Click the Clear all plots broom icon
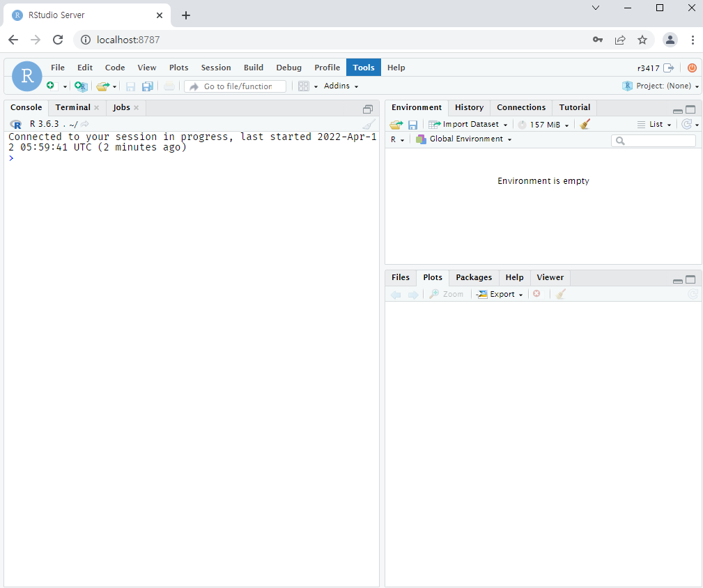This screenshot has height=588, width=703. tap(560, 294)
